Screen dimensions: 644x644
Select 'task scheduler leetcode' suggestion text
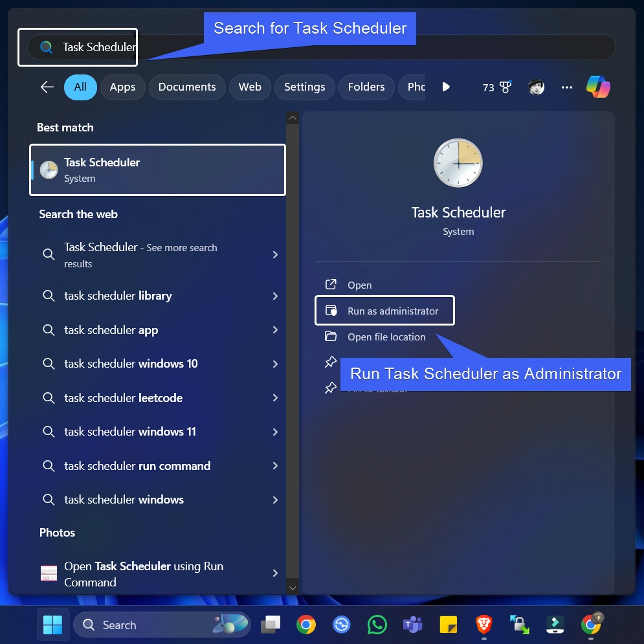click(123, 398)
